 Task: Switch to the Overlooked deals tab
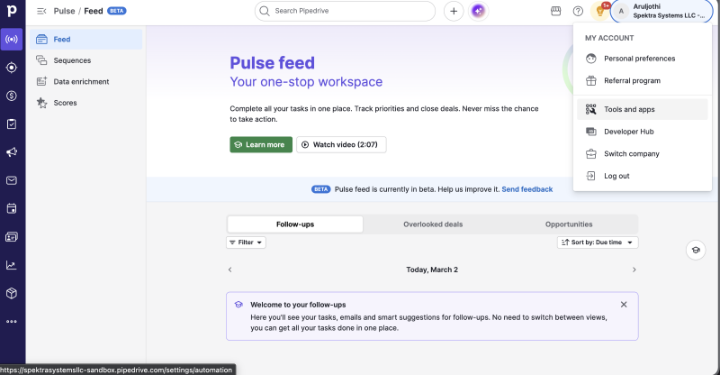pyautogui.click(x=433, y=224)
